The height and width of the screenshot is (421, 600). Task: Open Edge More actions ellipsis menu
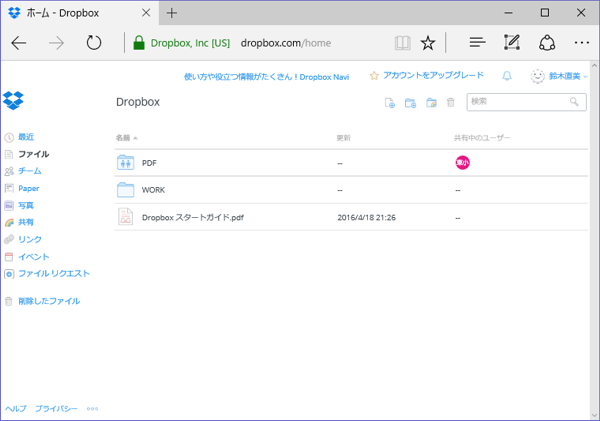point(582,42)
